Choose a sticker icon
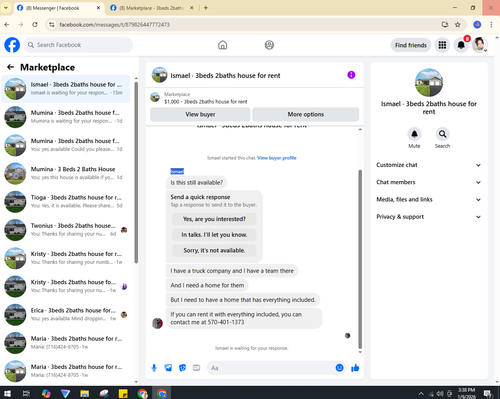Viewport: 500px width, 399px height. click(x=182, y=368)
